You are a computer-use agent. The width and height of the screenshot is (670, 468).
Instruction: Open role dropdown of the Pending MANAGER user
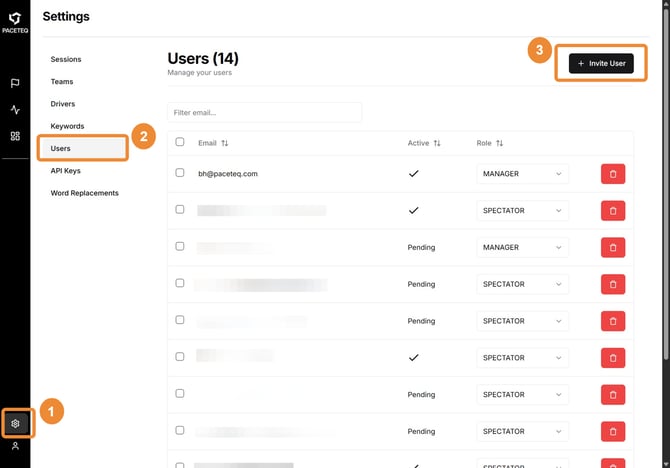pyautogui.click(x=522, y=247)
